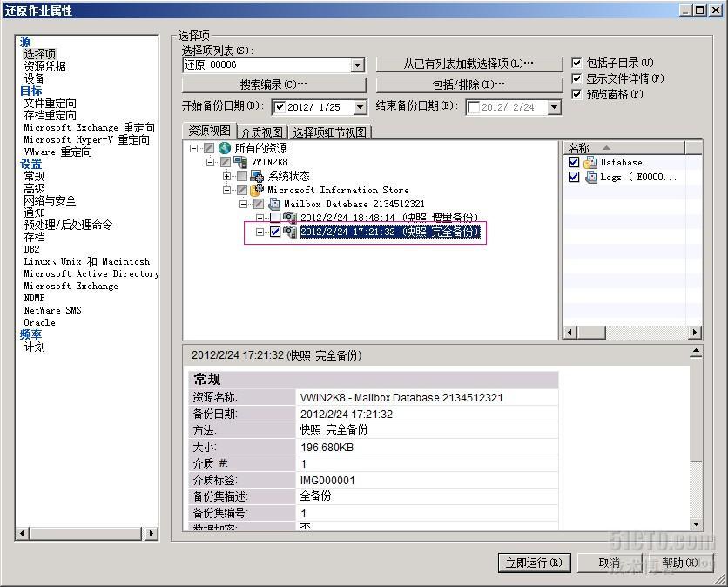
Task: Click 包括/排除 button
Action: point(468,85)
